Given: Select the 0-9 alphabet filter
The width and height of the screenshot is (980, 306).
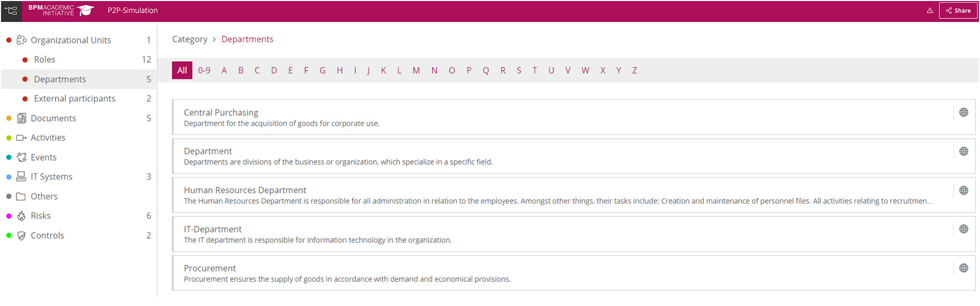Looking at the screenshot, I should click(204, 70).
